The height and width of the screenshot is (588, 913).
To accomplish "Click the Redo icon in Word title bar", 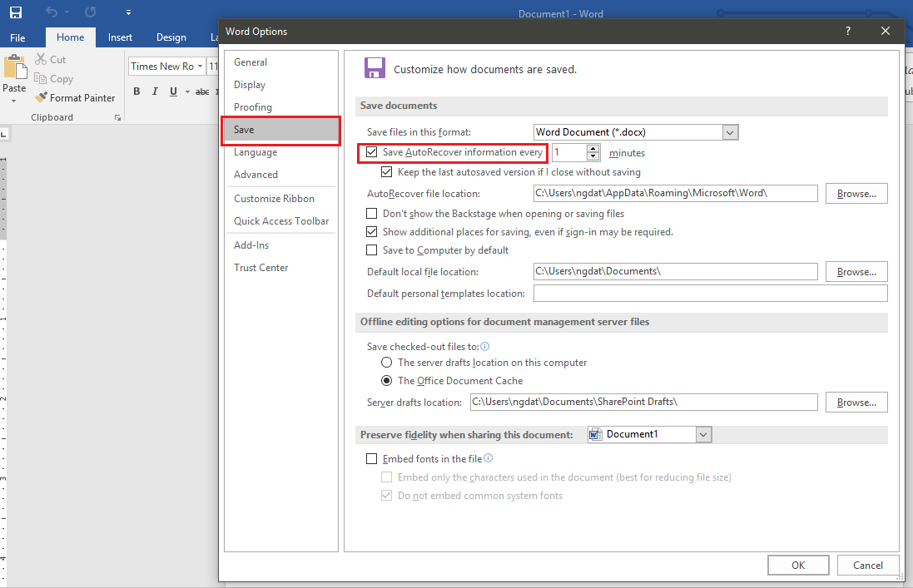I will coord(90,12).
